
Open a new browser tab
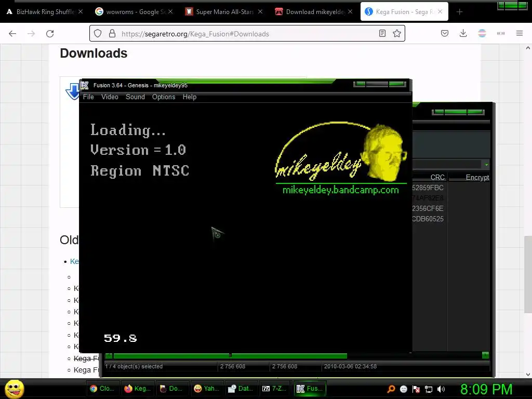[459, 12]
